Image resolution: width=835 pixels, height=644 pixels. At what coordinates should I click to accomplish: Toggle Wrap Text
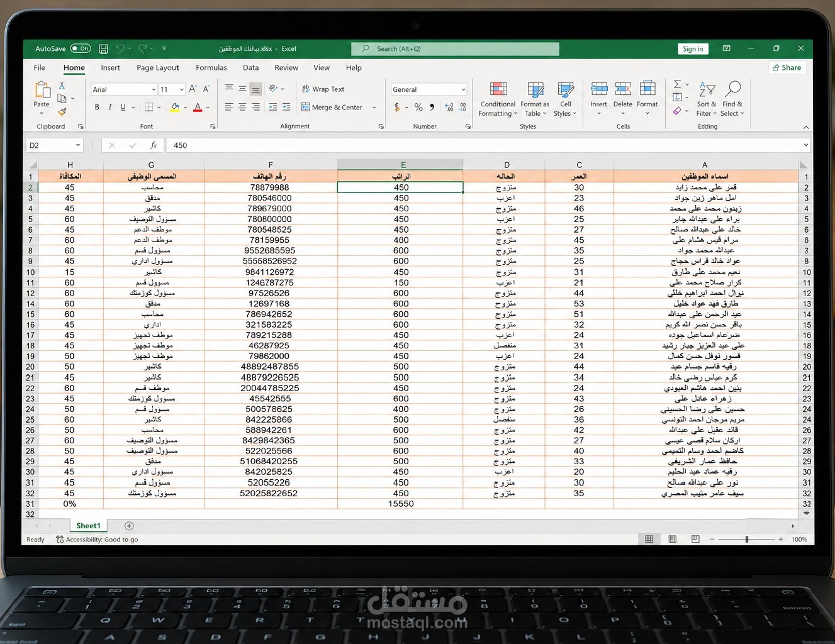pos(323,89)
